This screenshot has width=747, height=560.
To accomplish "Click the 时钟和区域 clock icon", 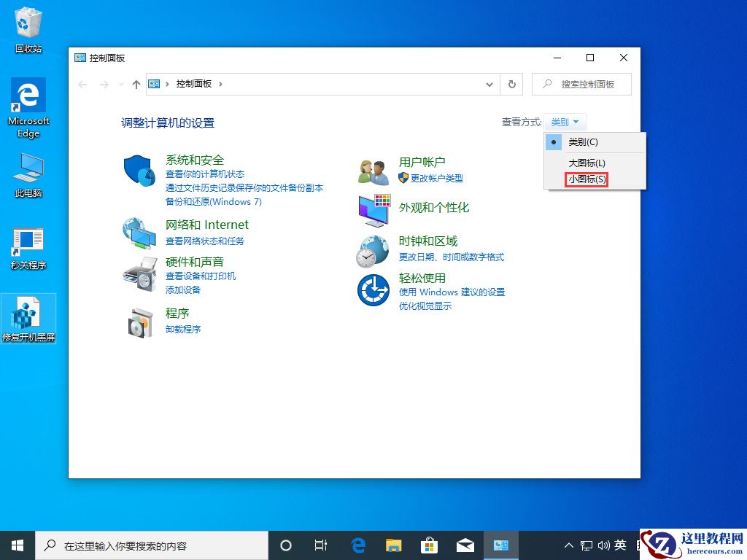I will click(373, 251).
